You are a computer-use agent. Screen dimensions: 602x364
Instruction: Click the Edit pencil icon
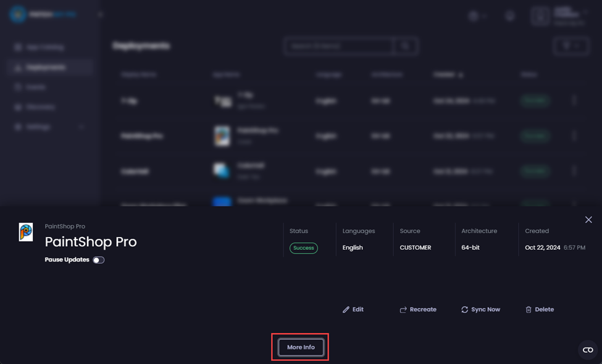point(346,309)
